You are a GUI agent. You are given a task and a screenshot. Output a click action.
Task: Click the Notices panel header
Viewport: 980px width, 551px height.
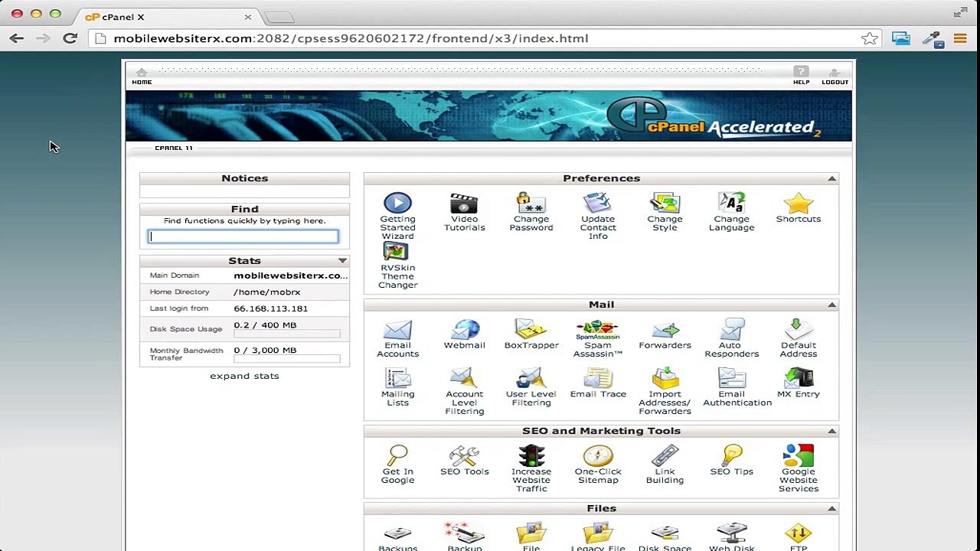[x=244, y=178]
